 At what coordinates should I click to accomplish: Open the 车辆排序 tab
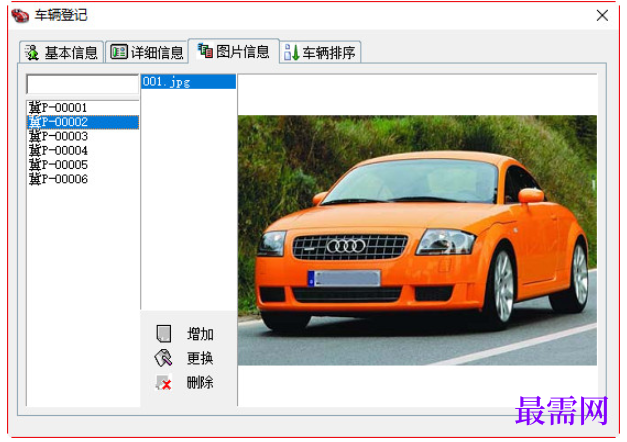click(x=320, y=52)
